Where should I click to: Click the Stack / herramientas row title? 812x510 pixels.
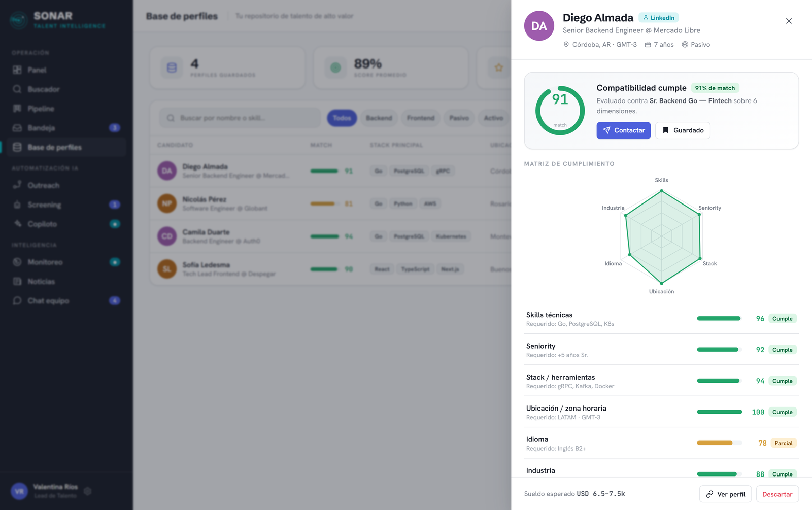(x=560, y=377)
